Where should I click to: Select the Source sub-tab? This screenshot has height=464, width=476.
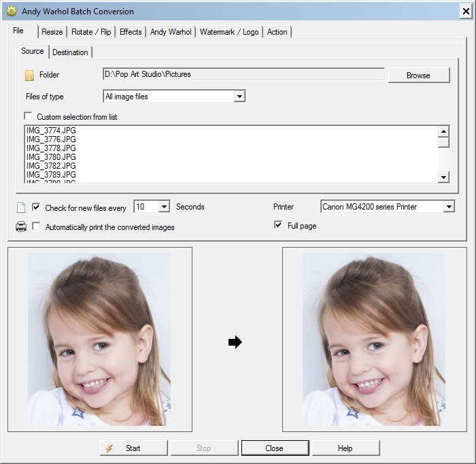click(x=32, y=51)
